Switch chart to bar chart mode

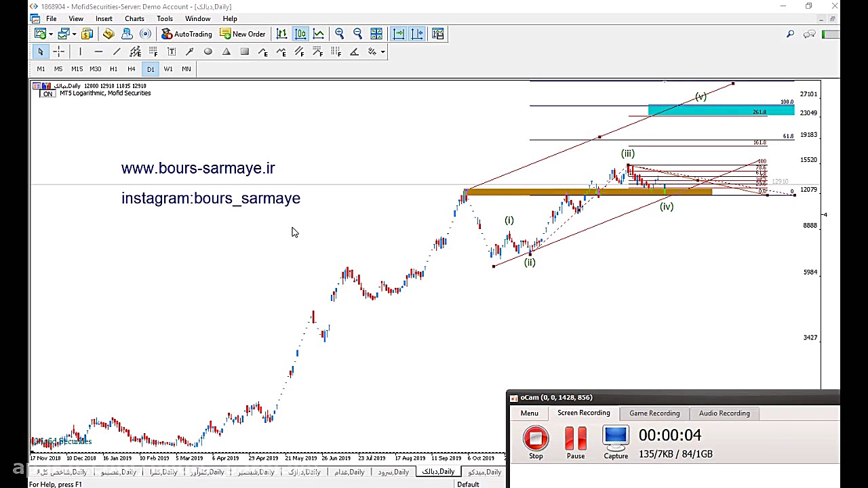[281, 34]
